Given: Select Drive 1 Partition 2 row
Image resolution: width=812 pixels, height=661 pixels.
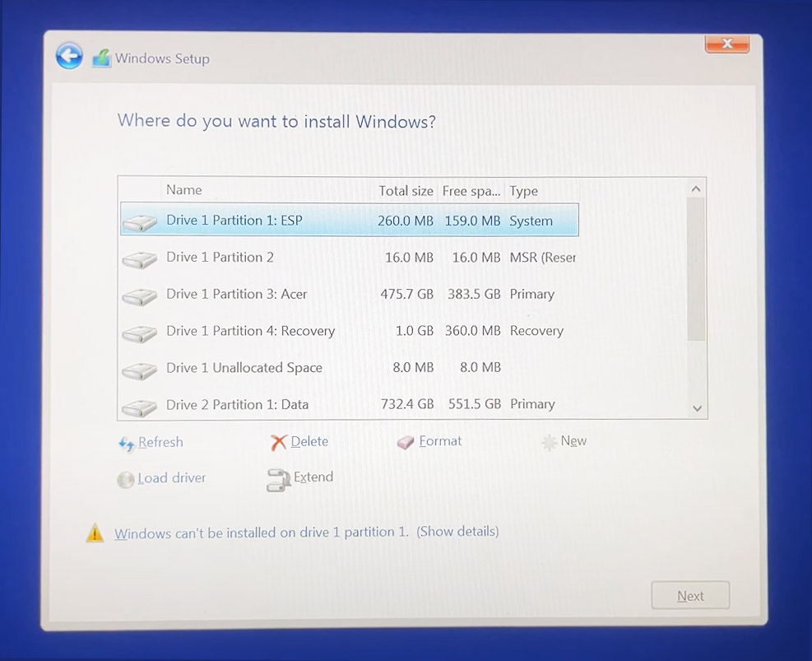Looking at the screenshot, I should click(350, 257).
